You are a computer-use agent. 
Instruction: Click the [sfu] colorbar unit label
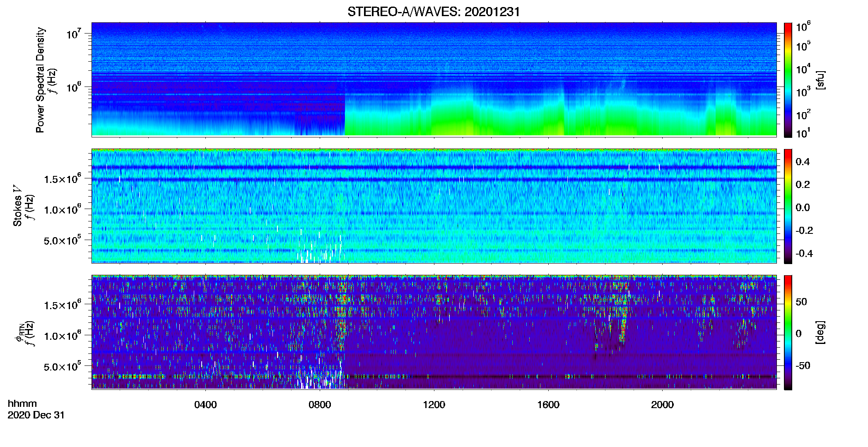(820, 80)
